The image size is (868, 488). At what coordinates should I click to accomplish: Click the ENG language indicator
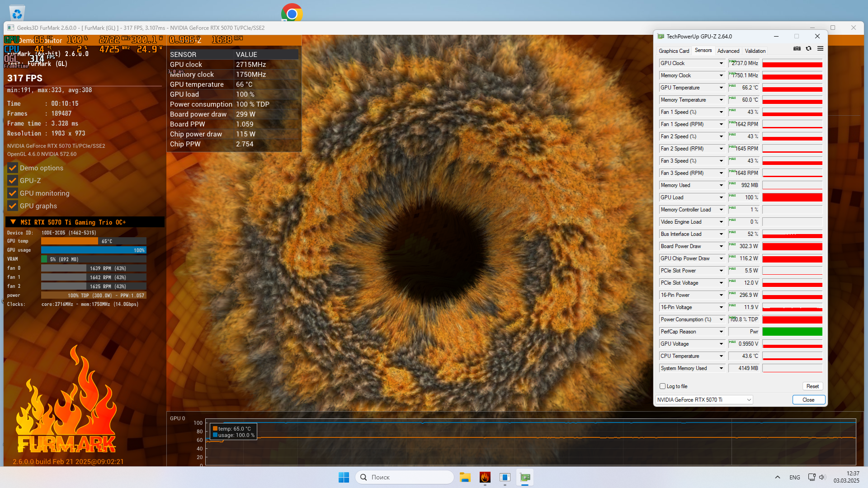point(795,477)
